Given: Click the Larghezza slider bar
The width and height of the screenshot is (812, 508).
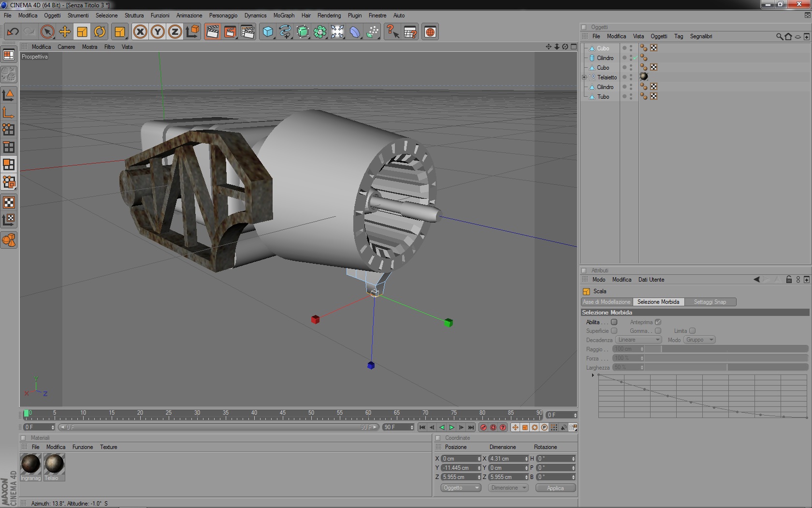Looking at the screenshot, I should pos(725,367).
